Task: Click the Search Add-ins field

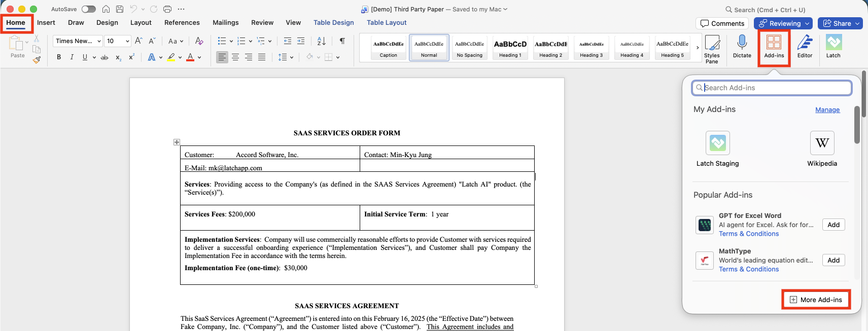Action: (x=772, y=88)
